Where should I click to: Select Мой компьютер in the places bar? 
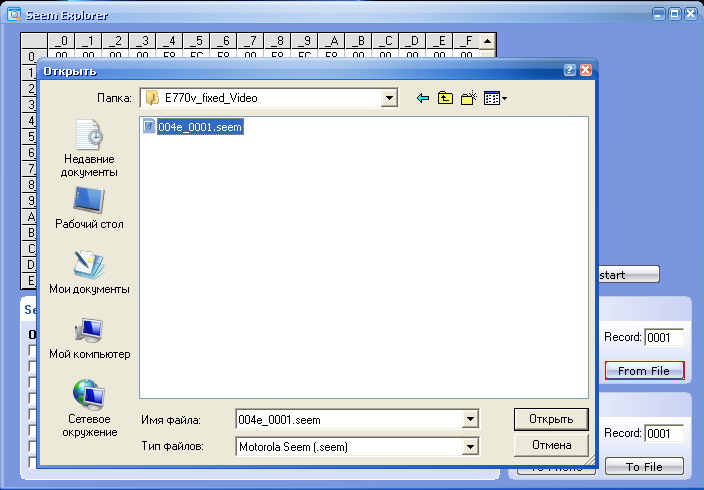pos(89,338)
